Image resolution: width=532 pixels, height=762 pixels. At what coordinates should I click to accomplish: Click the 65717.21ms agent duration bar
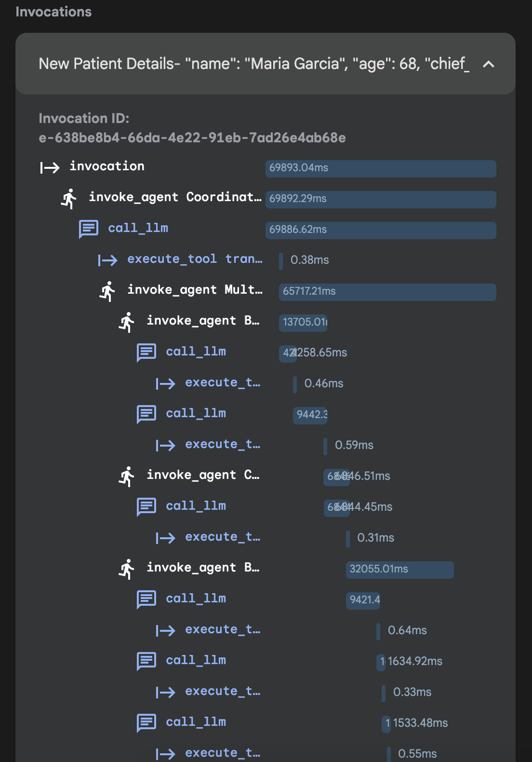coord(387,292)
